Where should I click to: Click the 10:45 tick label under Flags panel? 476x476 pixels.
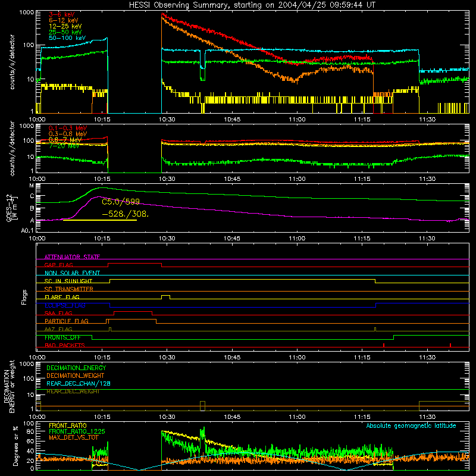(232, 358)
